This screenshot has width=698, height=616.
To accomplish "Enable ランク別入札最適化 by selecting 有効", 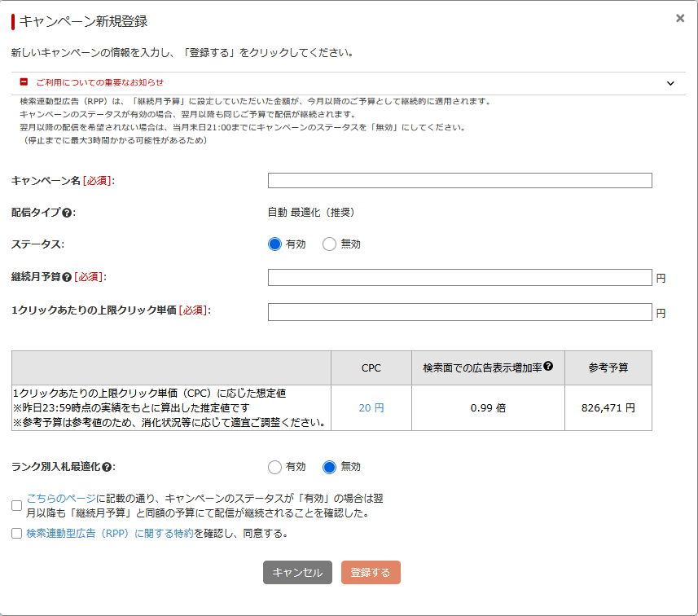I will tap(274, 467).
